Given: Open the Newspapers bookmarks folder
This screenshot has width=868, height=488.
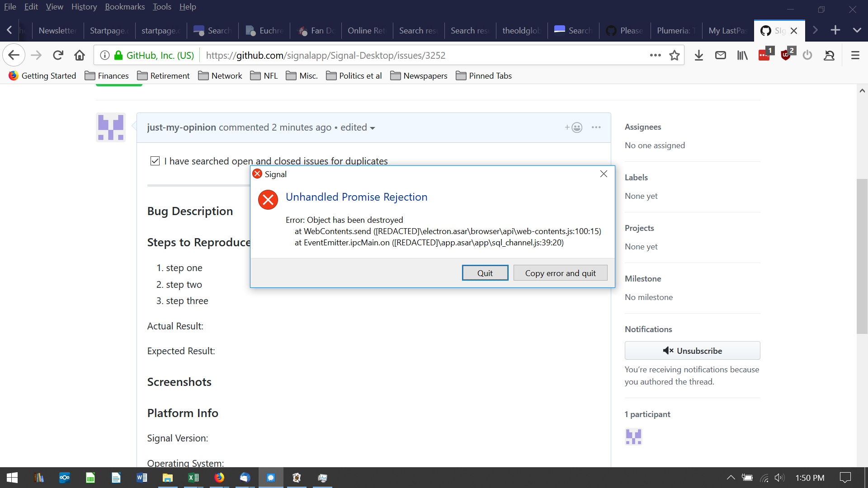Looking at the screenshot, I should point(419,75).
